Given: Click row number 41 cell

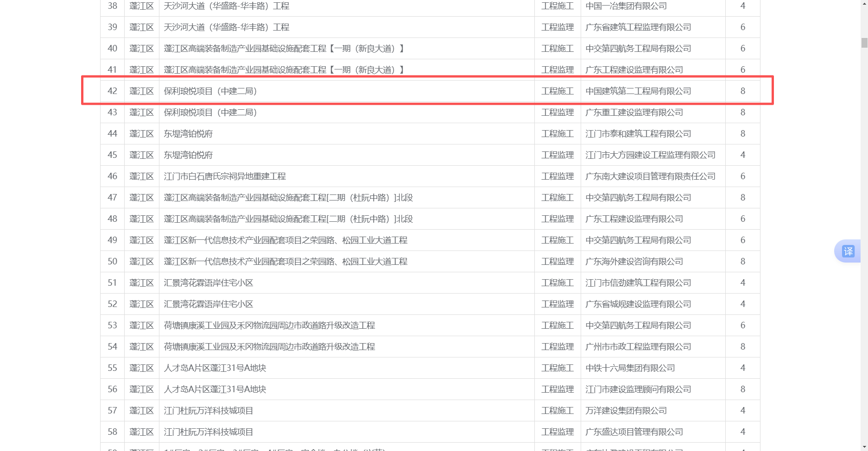Looking at the screenshot, I should point(113,70).
